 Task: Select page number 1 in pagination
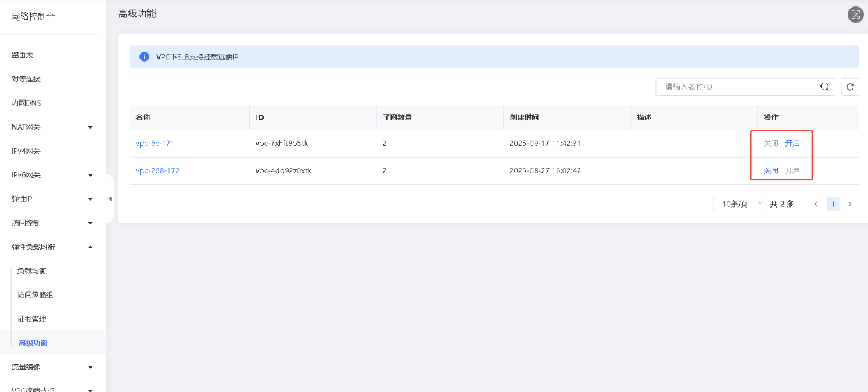(833, 204)
